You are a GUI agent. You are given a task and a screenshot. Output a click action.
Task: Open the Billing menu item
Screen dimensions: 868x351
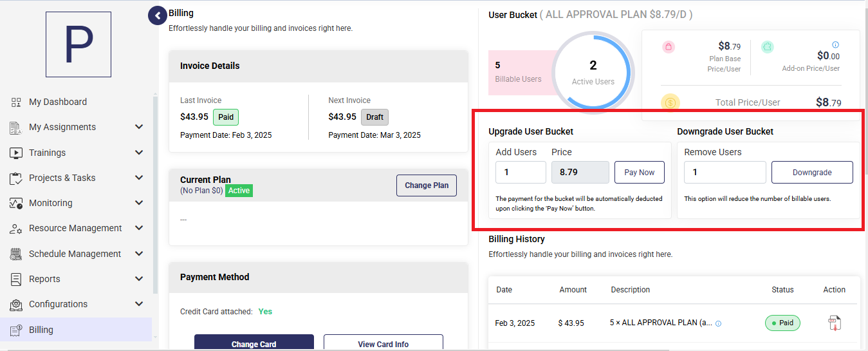tap(76, 330)
